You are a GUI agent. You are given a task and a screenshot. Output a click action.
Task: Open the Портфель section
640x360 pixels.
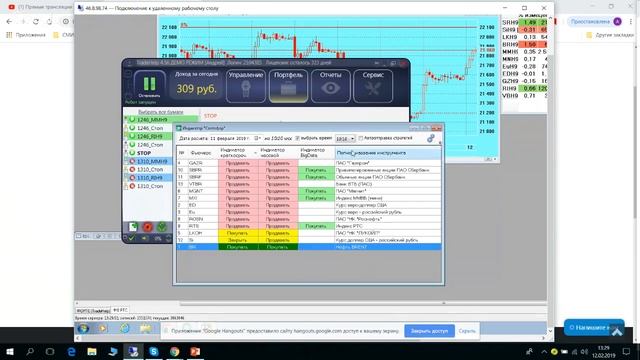pyautogui.click(x=288, y=86)
